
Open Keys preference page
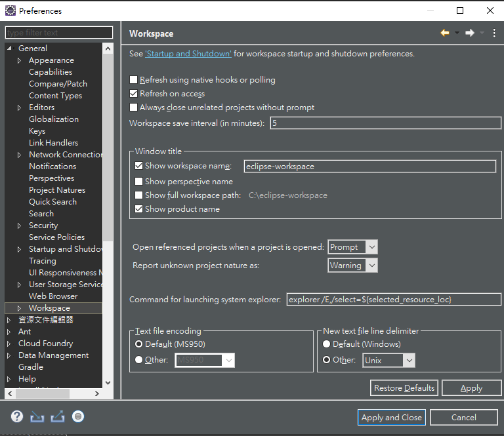[x=37, y=131]
